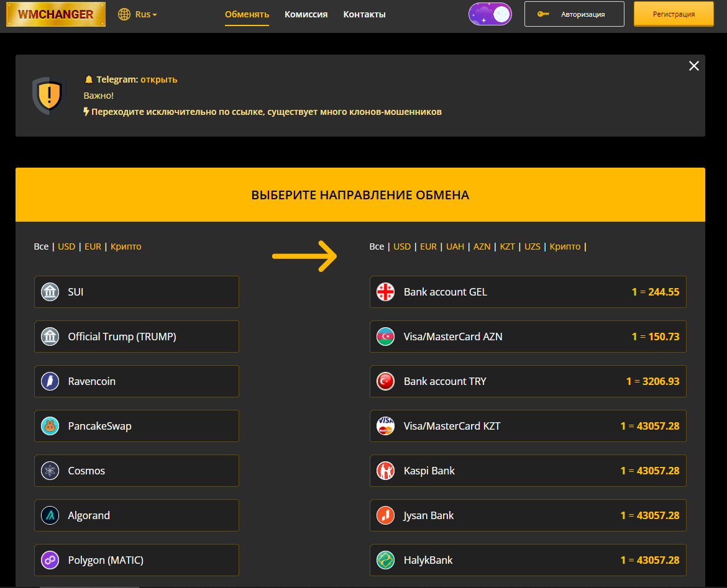Click the Cosmos atom icon
This screenshot has width=727, height=588.
[x=50, y=471]
